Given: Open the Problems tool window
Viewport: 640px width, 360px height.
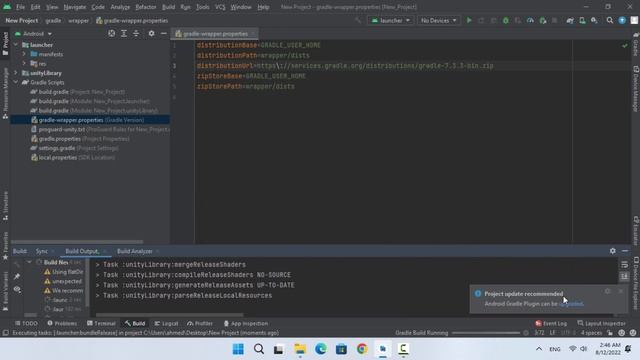Looking at the screenshot, I should coord(62,323).
